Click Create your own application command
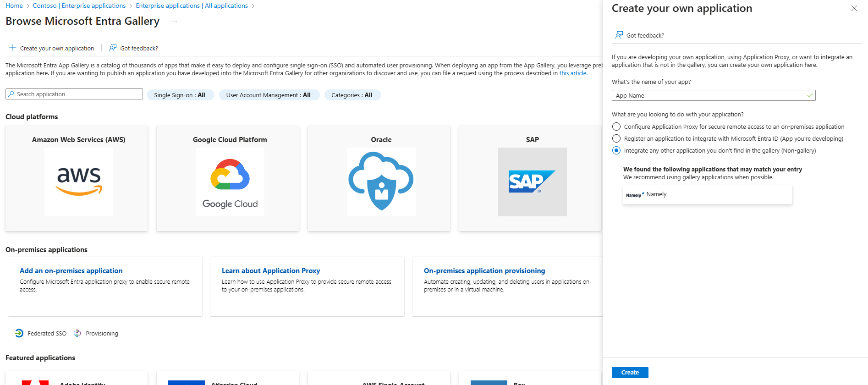This screenshot has height=385, width=868. (x=52, y=48)
